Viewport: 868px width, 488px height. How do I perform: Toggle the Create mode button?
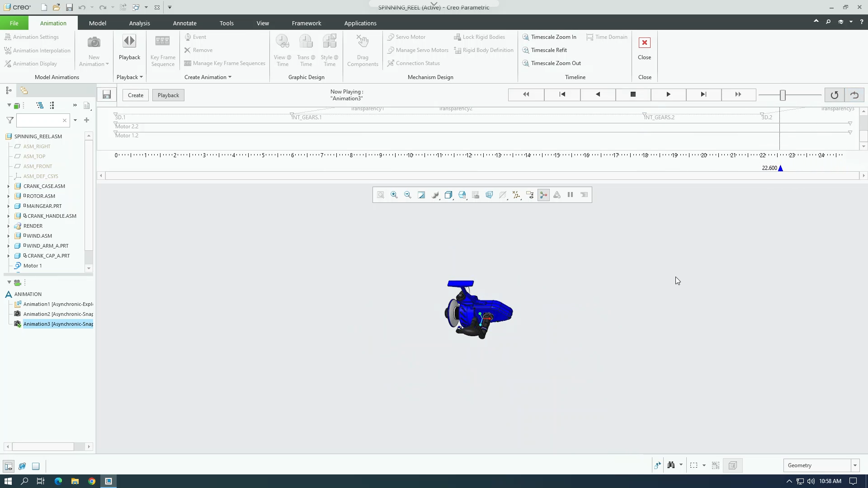coord(136,95)
